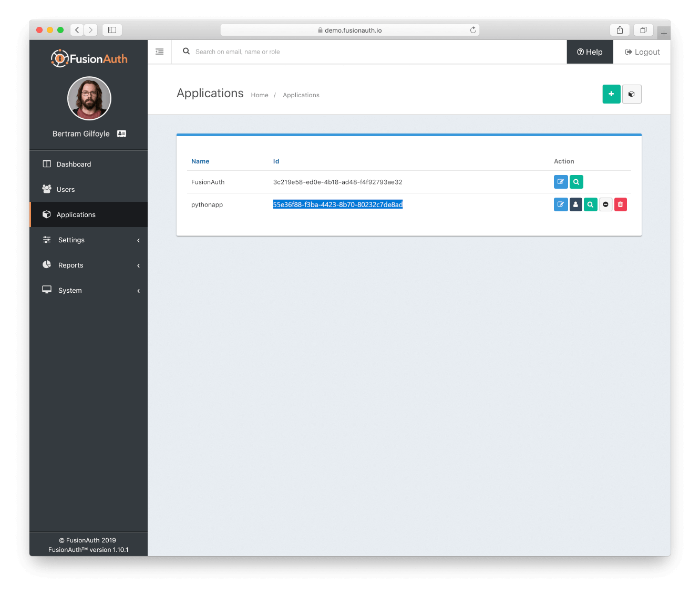
Task: Click the FusionAuth logo in the sidebar
Action: click(x=89, y=58)
